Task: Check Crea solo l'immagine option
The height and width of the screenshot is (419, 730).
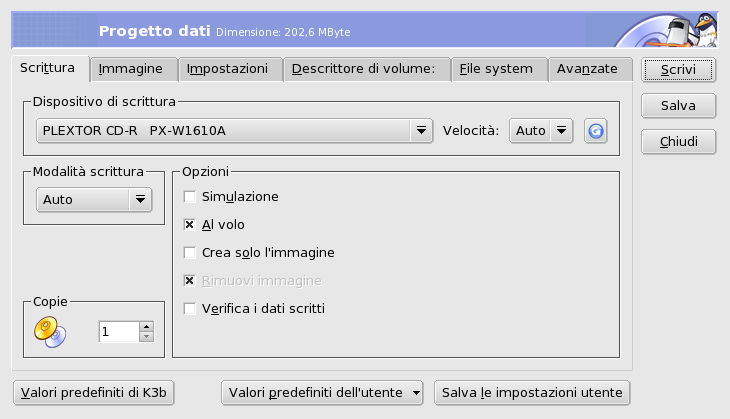Action: coord(190,253)
